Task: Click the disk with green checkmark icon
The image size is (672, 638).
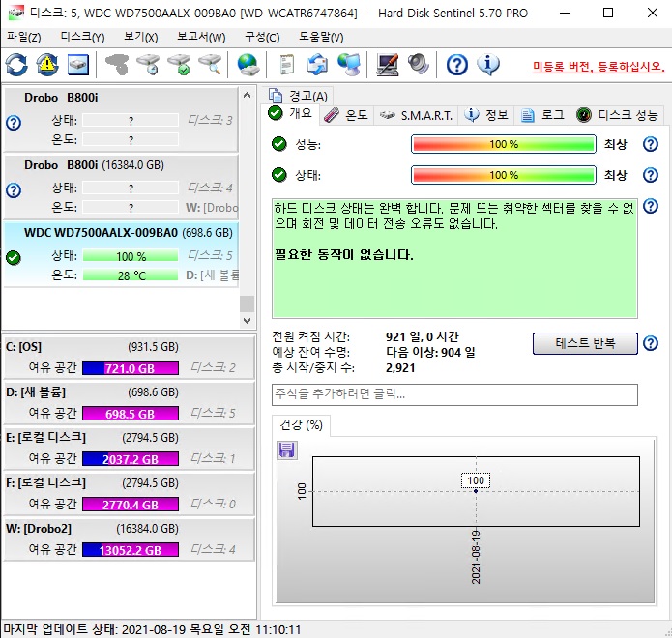Action: tap(179, 65)
